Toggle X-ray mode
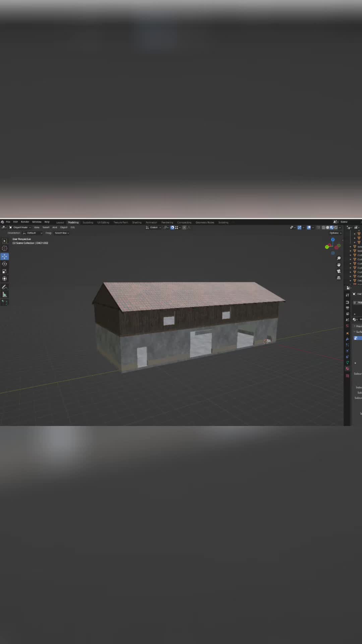Screen dimensions: 362x644 point(318,227)
